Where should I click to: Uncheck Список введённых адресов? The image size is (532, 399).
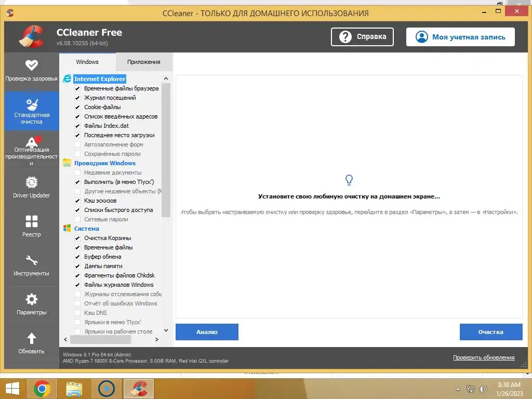[x=77, y=116]
